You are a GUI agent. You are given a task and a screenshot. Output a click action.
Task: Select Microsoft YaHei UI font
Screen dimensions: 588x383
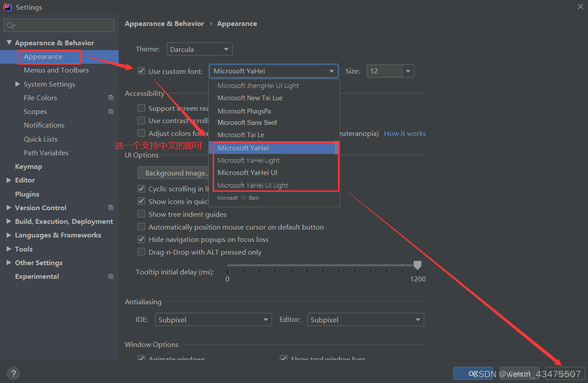point(272,173)
